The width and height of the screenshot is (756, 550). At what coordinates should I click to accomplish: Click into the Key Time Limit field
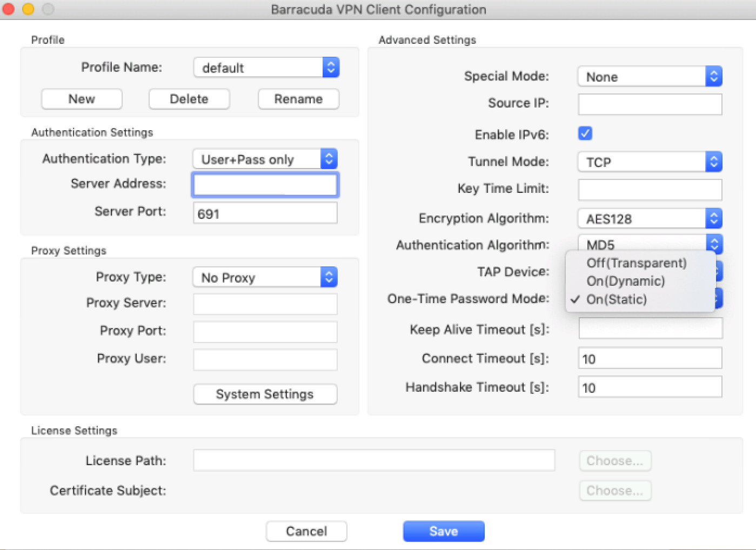(650, 190)
